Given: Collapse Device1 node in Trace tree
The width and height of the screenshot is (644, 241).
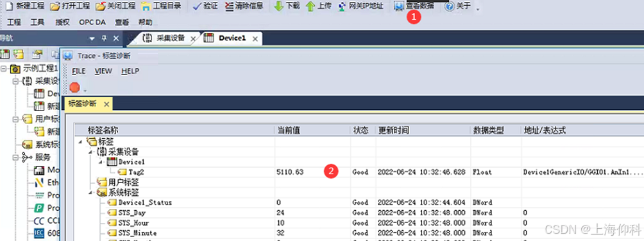Looking at the screenshot, I should [101, 161].
